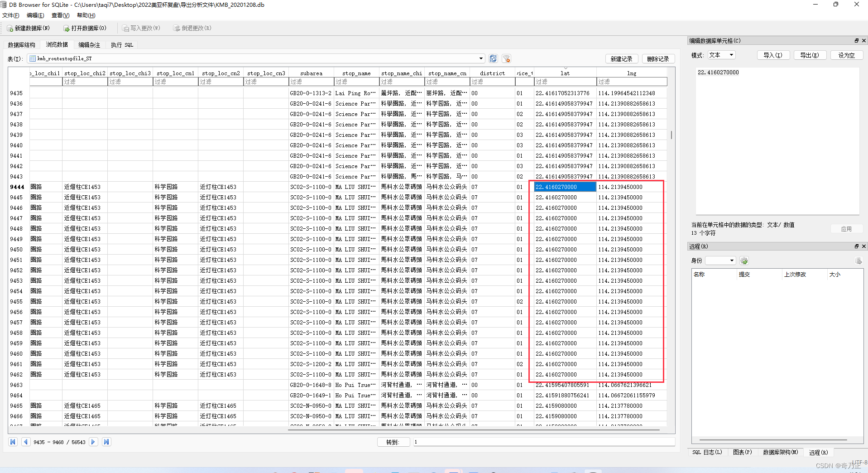Click the remote panel refresh icon
Viewport: 868px width, 473px height.
point(744,261)
